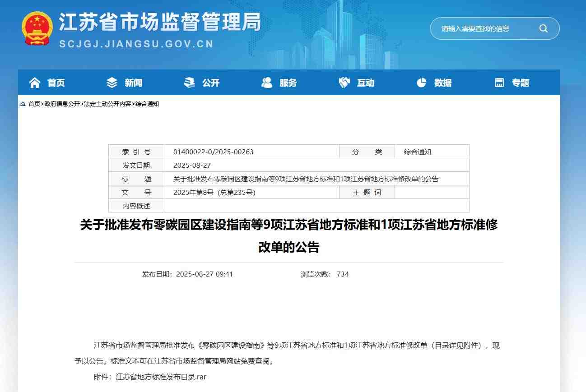The width and height of the screenshot is (586, 392).
Task: Click the house icon beside 首页
Action: (34, 83)
